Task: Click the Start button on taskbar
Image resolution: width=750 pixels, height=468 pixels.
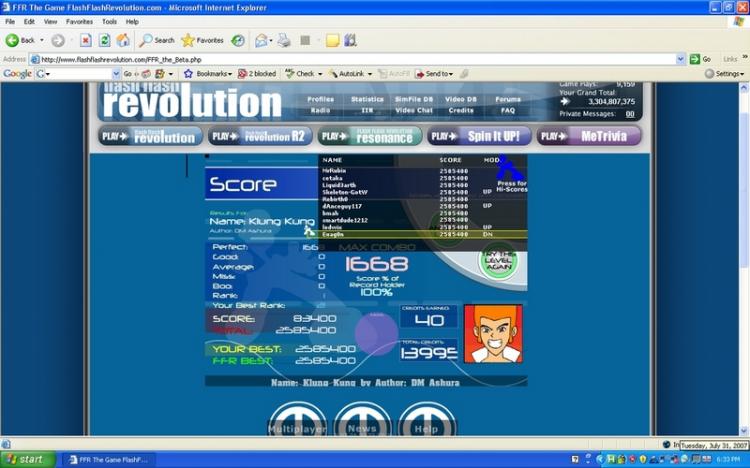Action: (28, 459)
